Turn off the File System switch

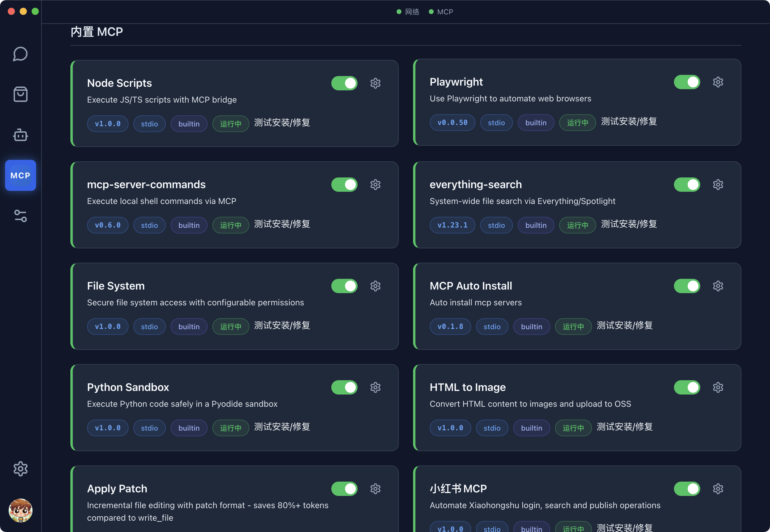click(x=344, y=286)
